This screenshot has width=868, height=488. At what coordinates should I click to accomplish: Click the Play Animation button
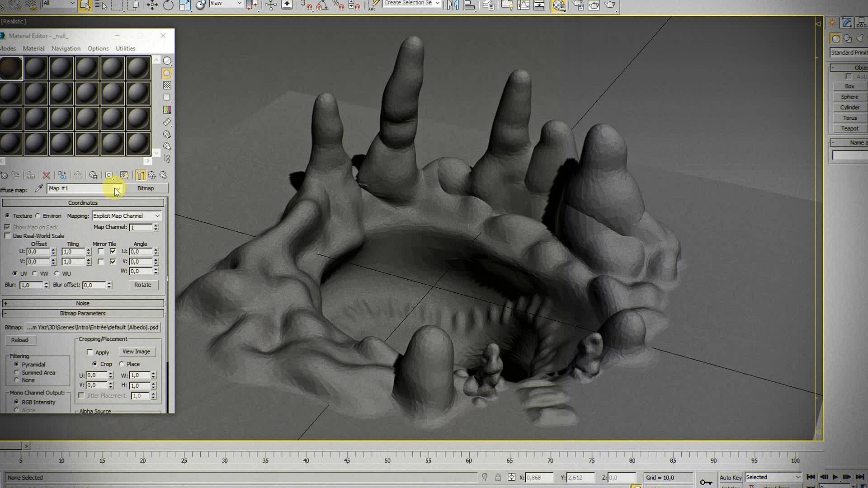click(835, 477)
